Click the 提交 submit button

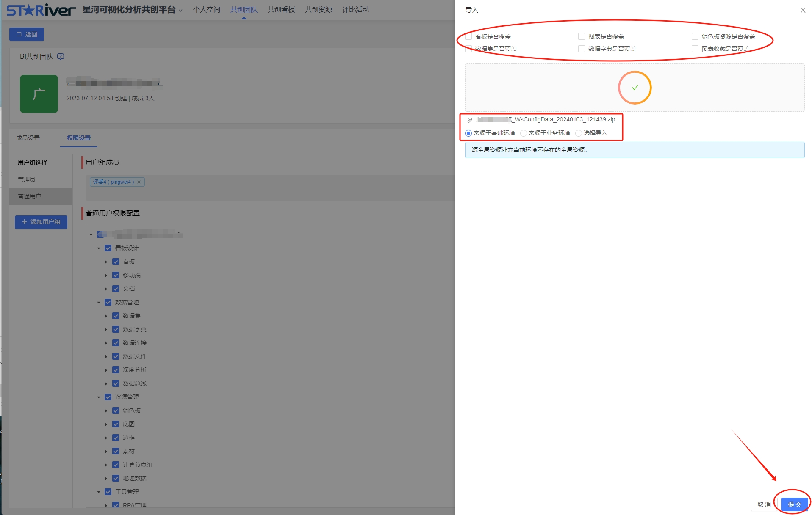794,504
